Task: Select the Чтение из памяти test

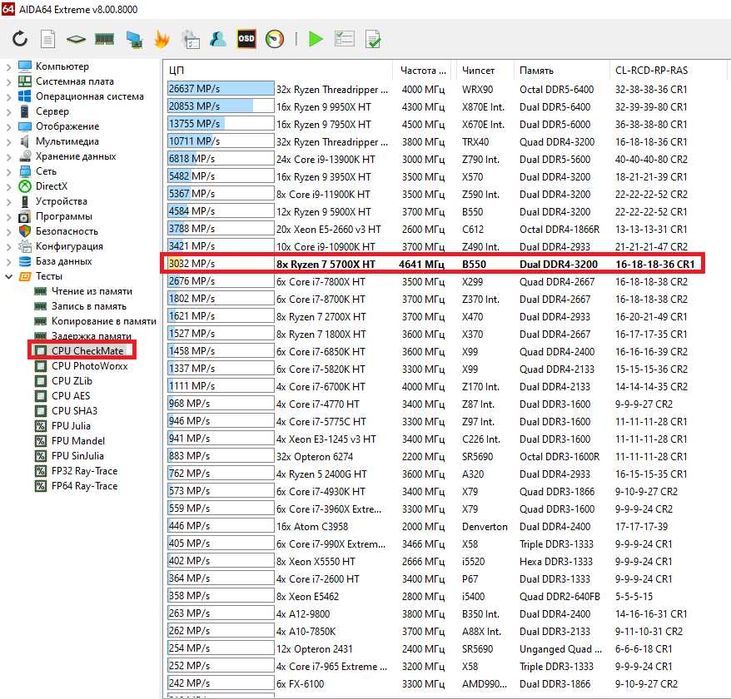Action: click(91, 291)
